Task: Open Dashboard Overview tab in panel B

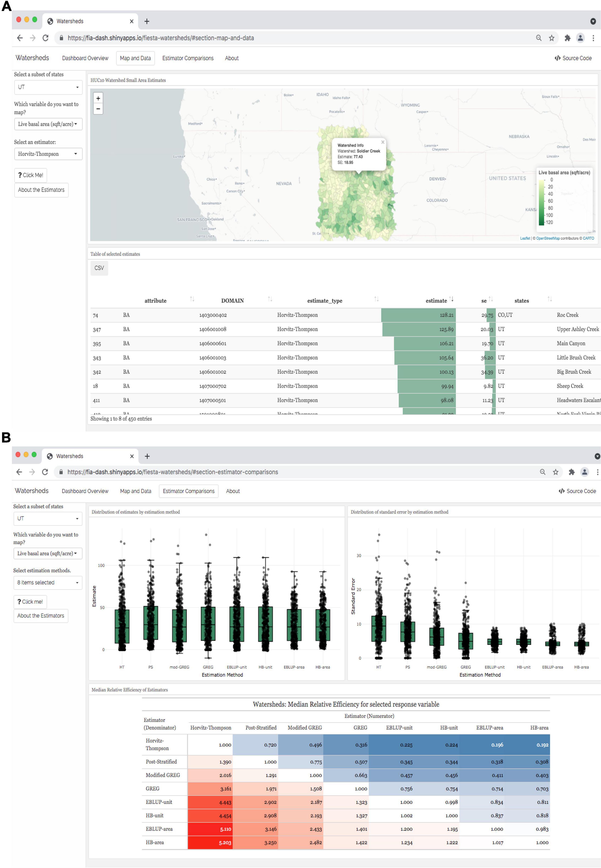Action: point(85,491)
